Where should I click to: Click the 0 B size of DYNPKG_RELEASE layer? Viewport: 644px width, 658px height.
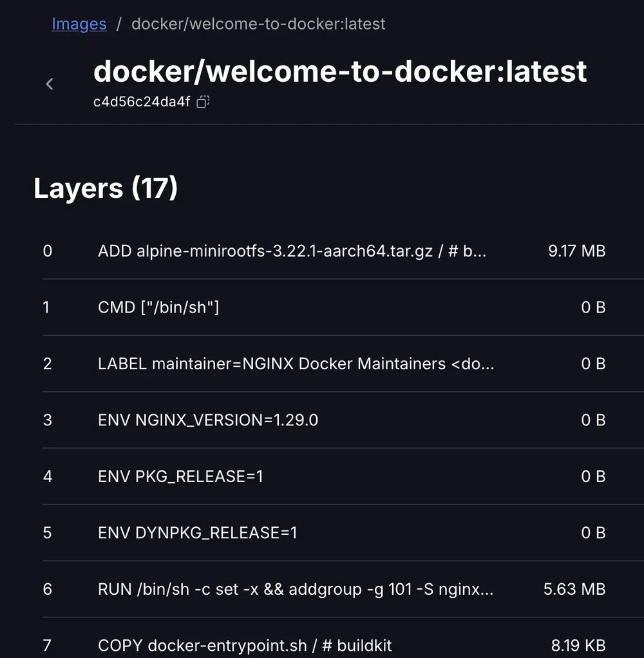click(593, 532)
